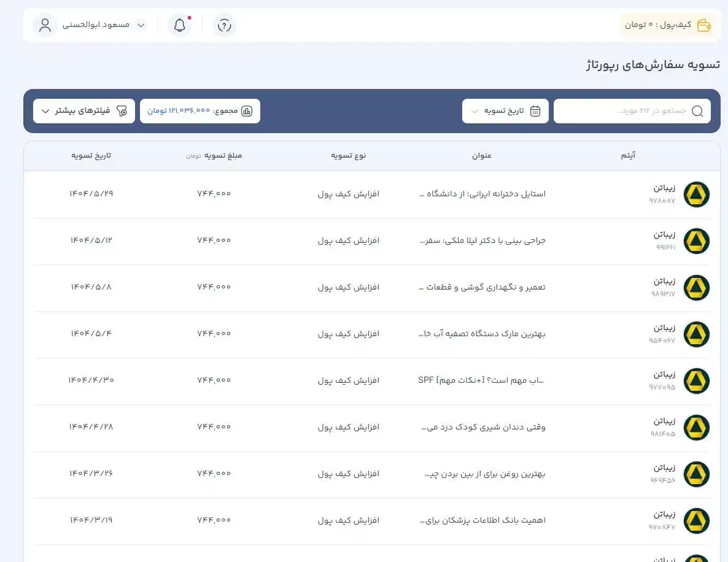This screenshot has width=728, height=562.
Task: Click the user profile avatar icon
Action: tap(45, 25)
